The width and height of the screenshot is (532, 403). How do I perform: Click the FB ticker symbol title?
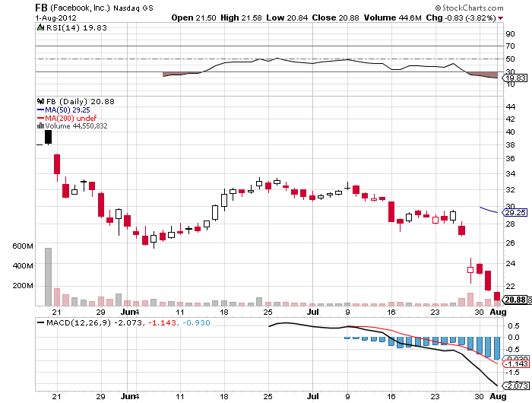[41, 8]
